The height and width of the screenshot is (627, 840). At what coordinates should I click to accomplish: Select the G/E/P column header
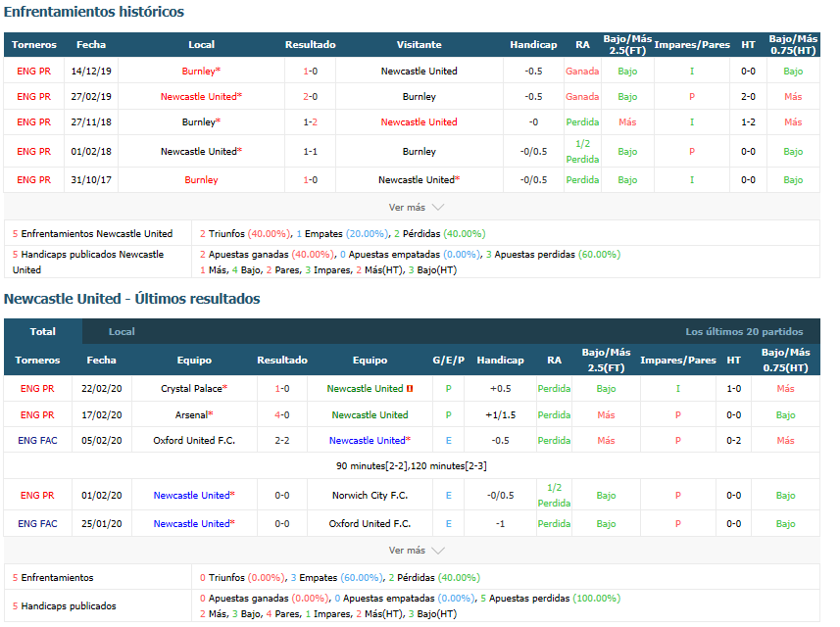pos(448,360)
